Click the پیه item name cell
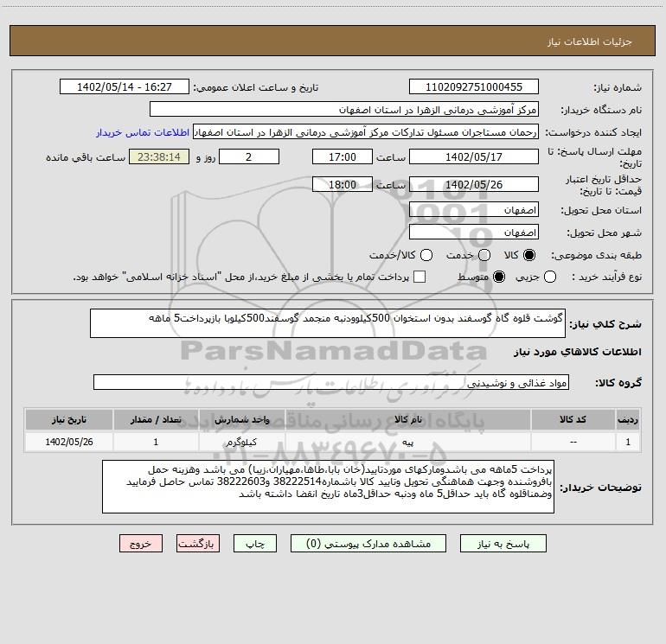This screenshot has height=644, width=666. (x=407, y=442)
